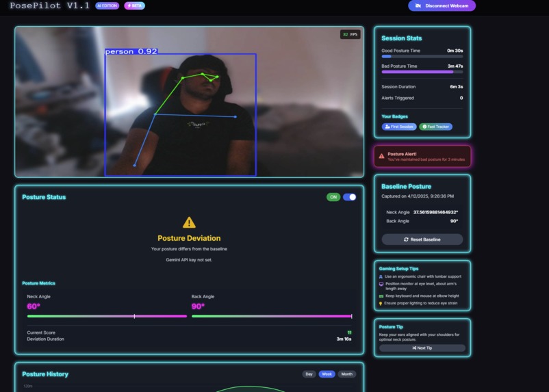Click the Posture Alert notification banner
The width and height of the screenshot is (549, 392).
(x=422, y=156)
